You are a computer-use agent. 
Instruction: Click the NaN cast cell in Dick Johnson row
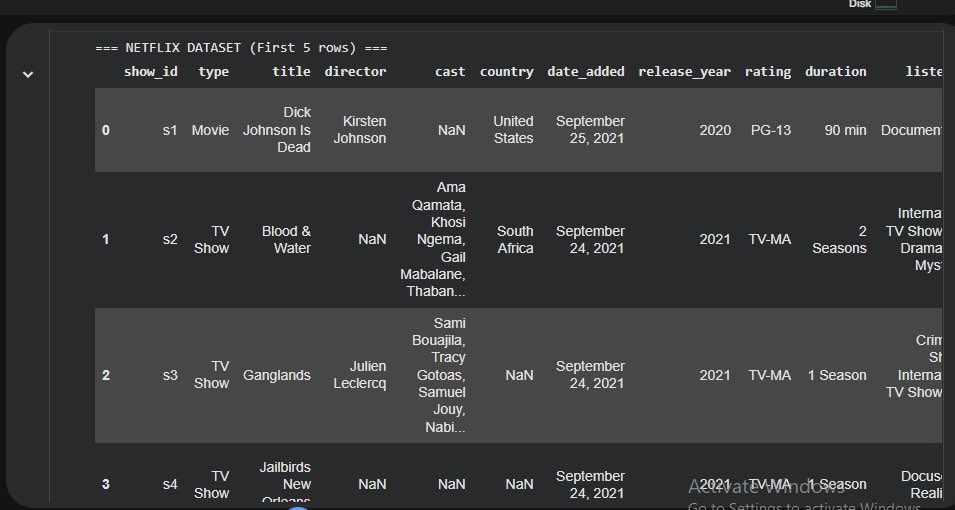click(451, 130)
